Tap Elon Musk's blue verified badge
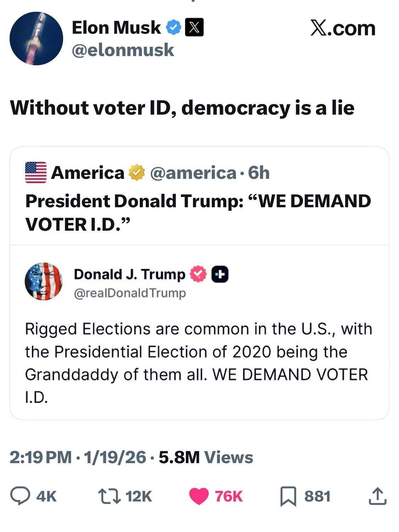The width and height of the screenshot is (399, 532). (174, 28)
